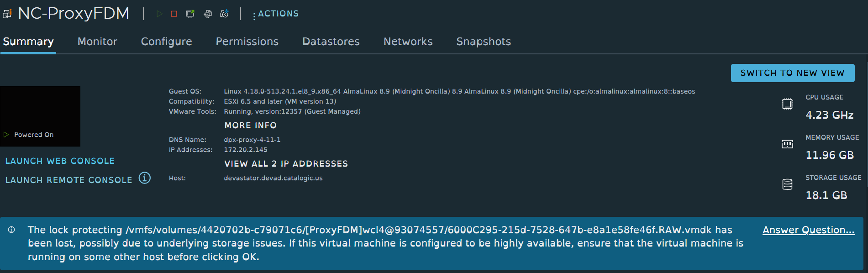Open the ACTIONS dropdown menu
This screenshot has width=868, height=273.
[276, 14]
